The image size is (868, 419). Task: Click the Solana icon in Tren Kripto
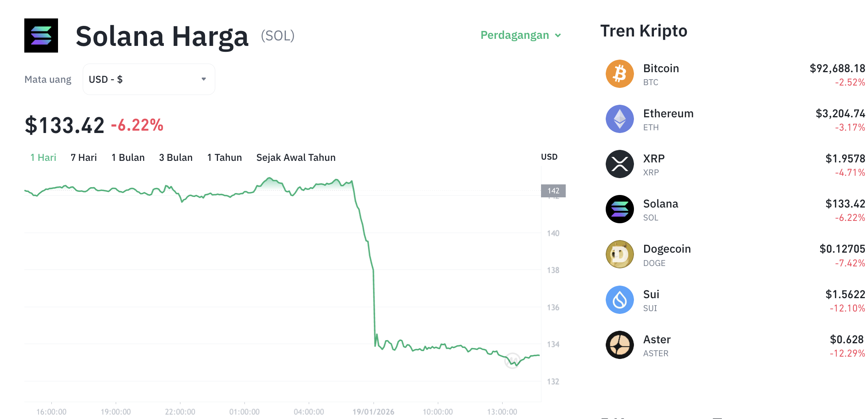click(x=619, y=209)
